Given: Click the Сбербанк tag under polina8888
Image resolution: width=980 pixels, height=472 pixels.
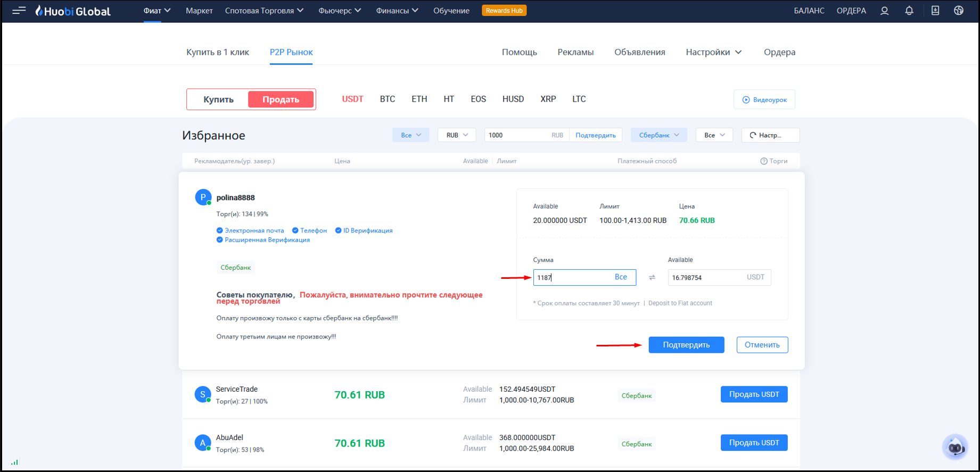Looking at the screenshot, I should point(236,268).
